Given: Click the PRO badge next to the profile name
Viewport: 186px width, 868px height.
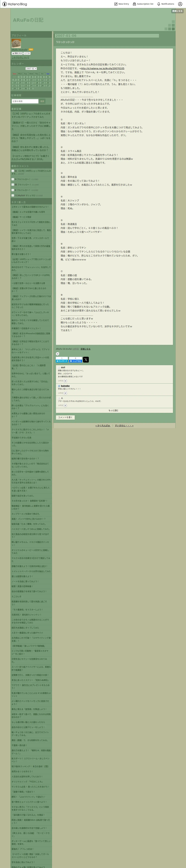Looking at the screenshot, I should click(x=31, y=49).
